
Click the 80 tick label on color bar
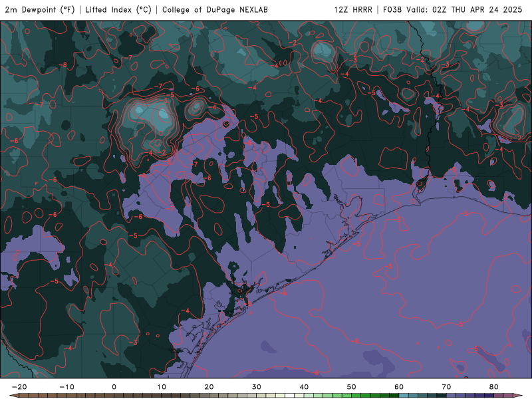tap(494, 387)
